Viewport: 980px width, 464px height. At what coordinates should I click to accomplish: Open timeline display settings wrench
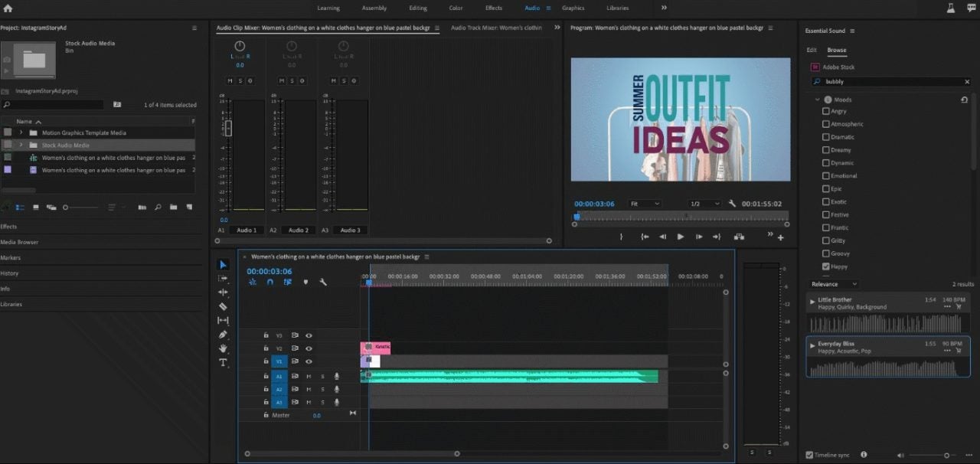(x=323, y=282)
